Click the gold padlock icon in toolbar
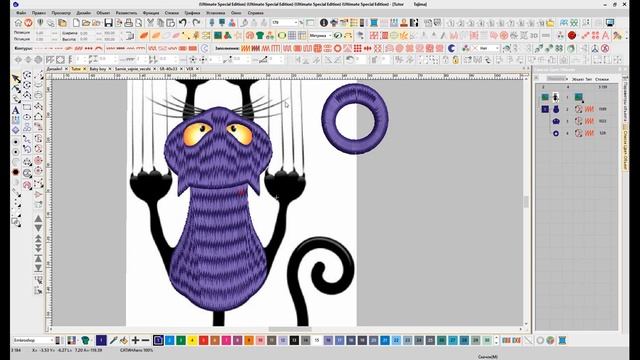Viewport: 640px width, 360px height. coord(456,60)
